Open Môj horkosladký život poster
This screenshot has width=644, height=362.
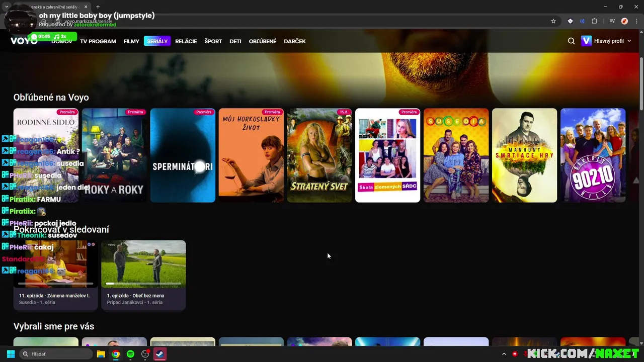point(251,155)
